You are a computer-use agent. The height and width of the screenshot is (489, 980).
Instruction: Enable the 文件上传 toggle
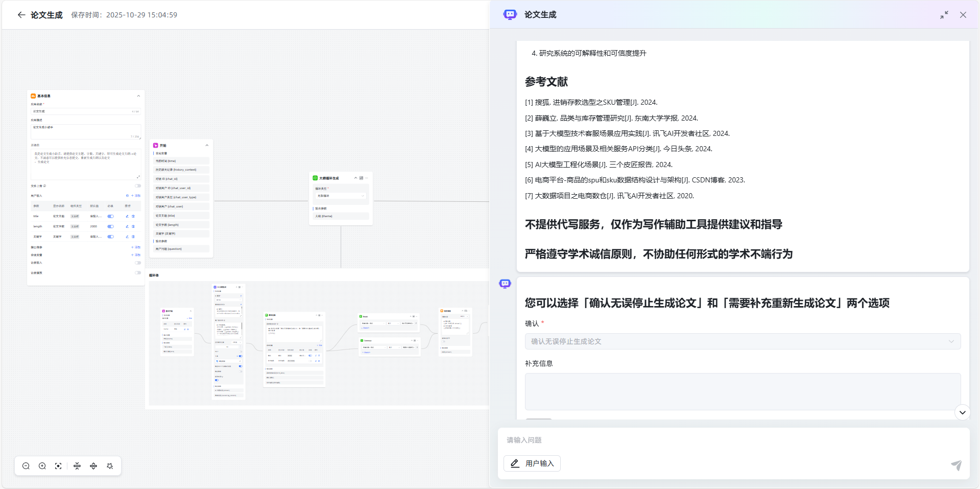click(x=137, y=186)
